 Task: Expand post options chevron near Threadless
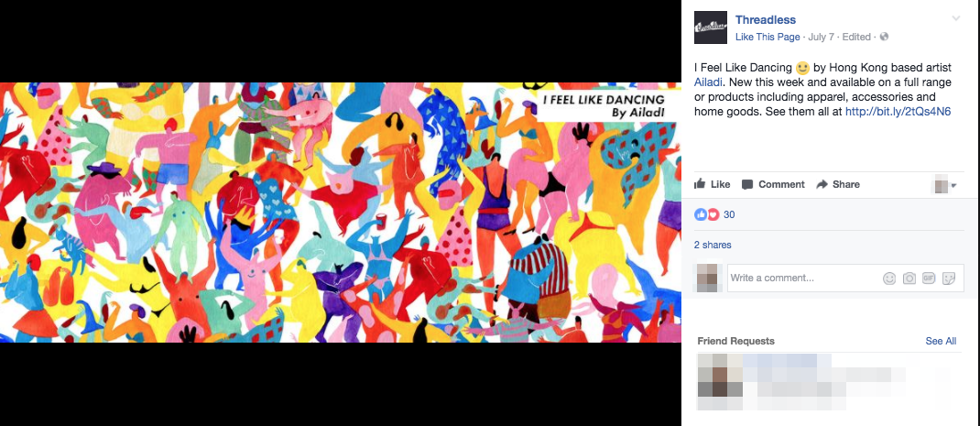pos(955,18)
